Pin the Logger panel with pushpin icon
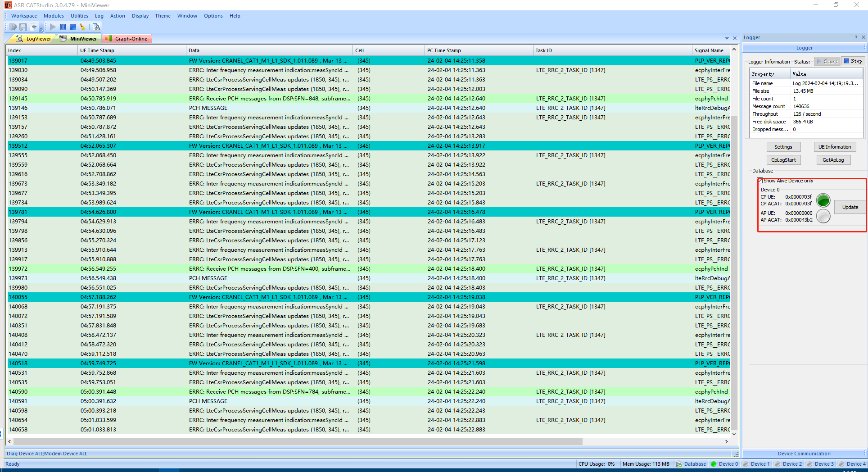 [x=856, y=37]
